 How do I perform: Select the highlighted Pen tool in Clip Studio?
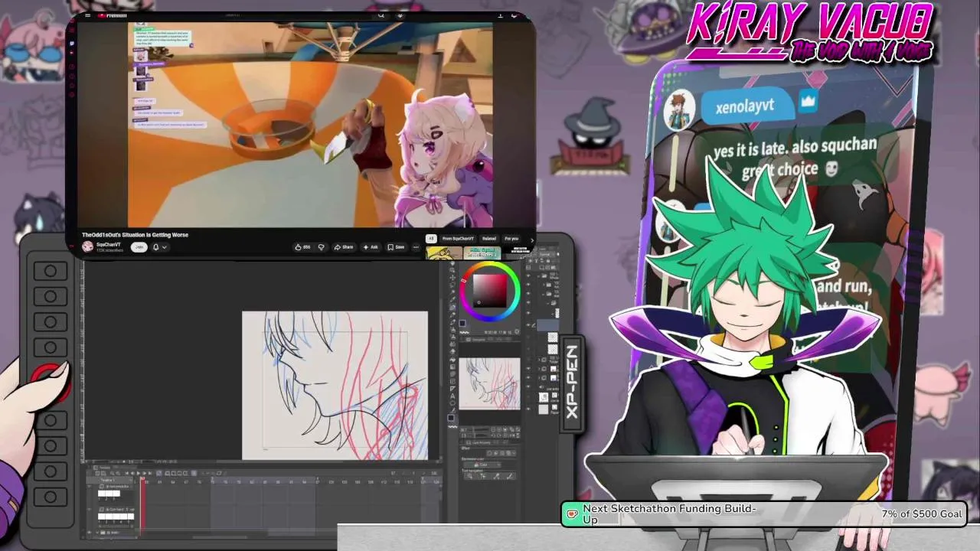[452, 307]
